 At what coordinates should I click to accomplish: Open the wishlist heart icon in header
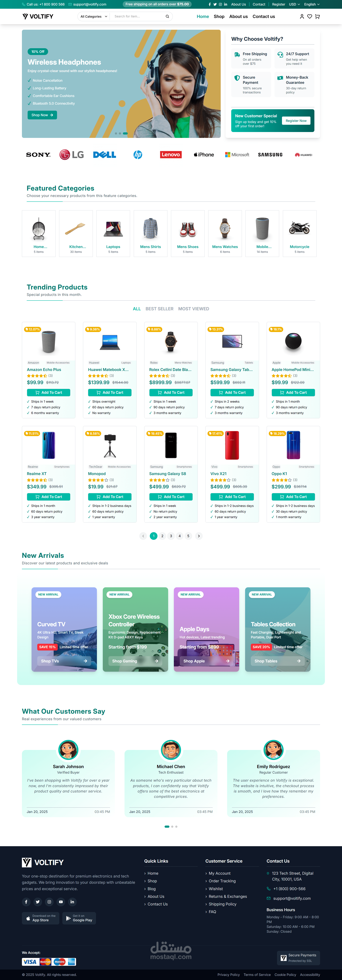310,16
